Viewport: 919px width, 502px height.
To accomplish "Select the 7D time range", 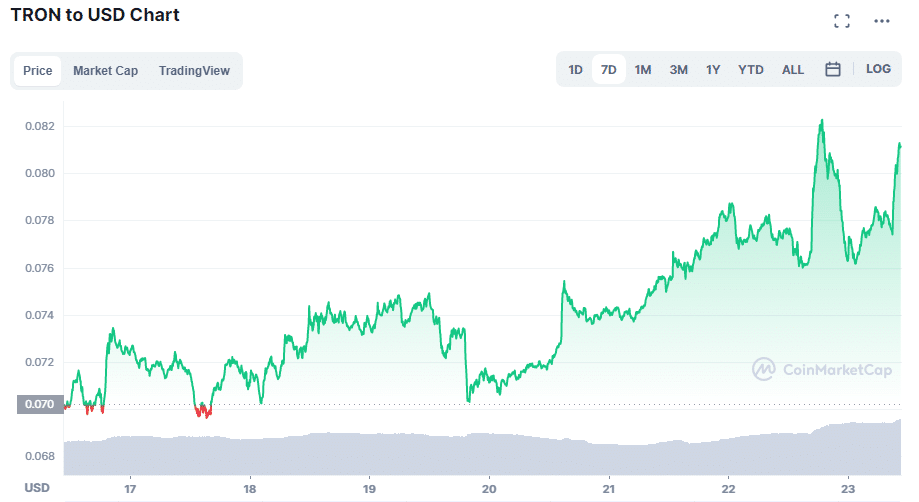I will pos(609,70).
